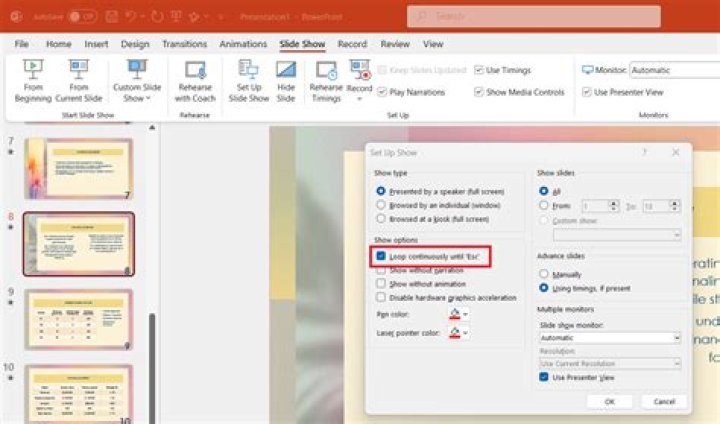Open ribbon Monitor dropdown
Screen dimensions: 720x424
675,70
